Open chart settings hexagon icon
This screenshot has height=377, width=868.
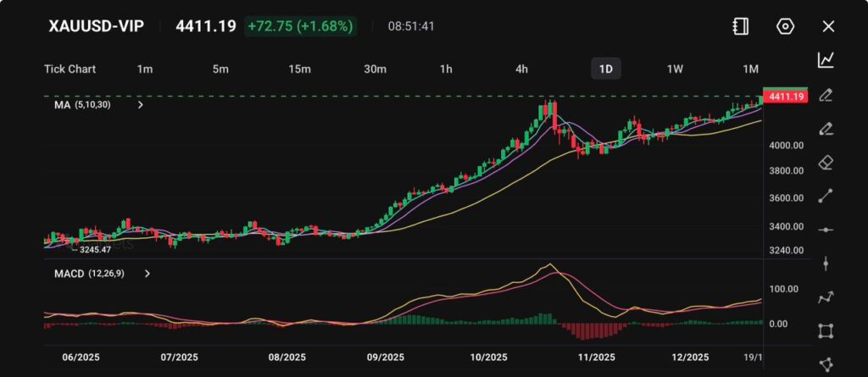pyautogui.click(x=785, y=26)
